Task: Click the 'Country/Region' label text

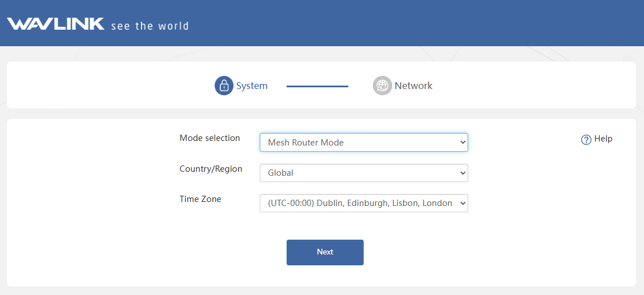Action: (211, 169)
